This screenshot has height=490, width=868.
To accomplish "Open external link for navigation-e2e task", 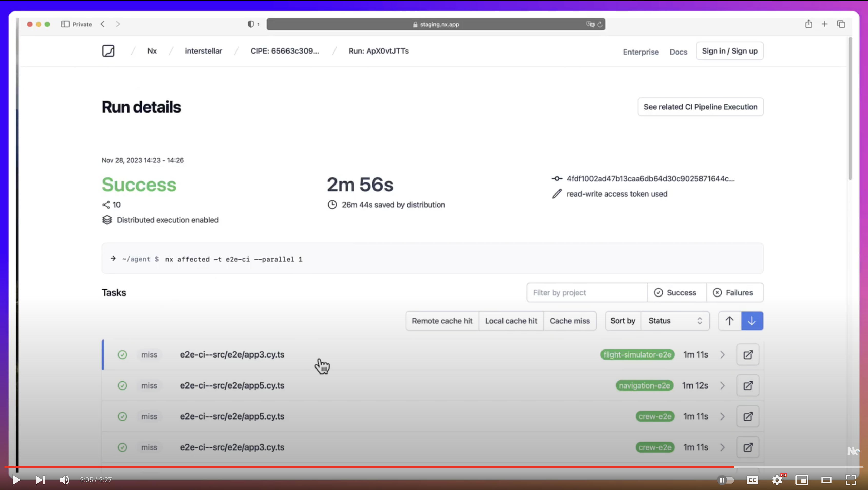I will click(748, 386).
